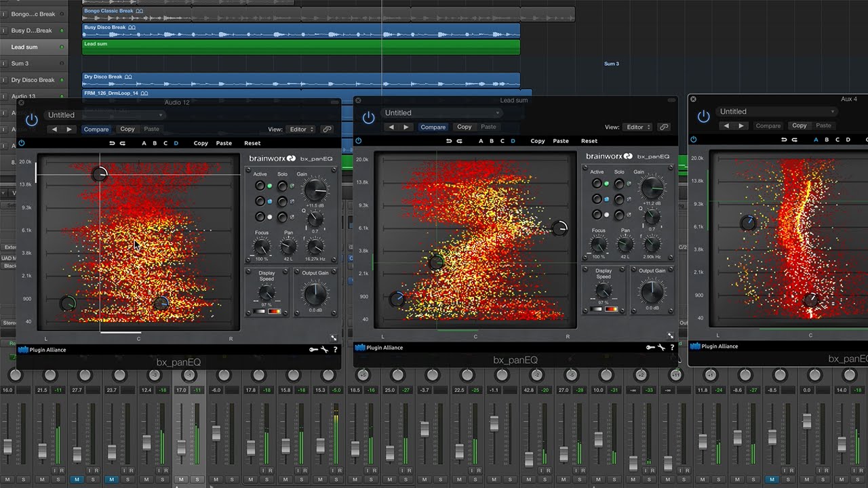This screenshot has height=488, width=868.
Task: Go to the next preset in the Audio 12 window
Action: (69, 129)
